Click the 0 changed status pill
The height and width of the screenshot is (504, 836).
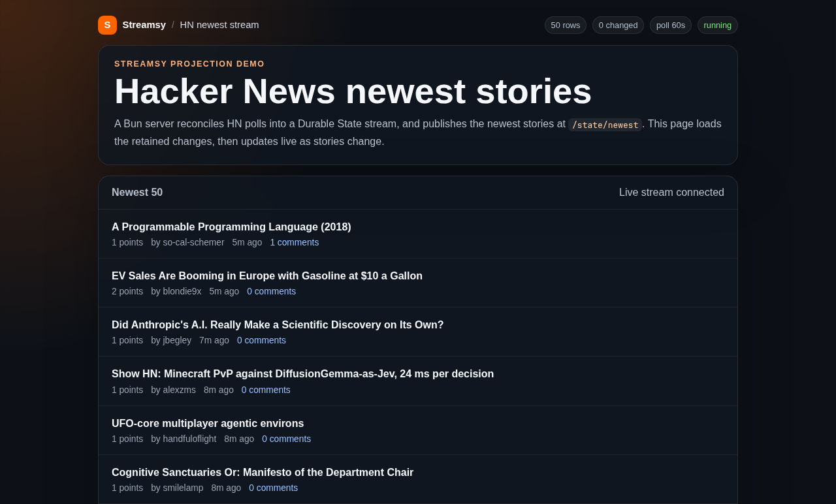[x=618, y=25]
